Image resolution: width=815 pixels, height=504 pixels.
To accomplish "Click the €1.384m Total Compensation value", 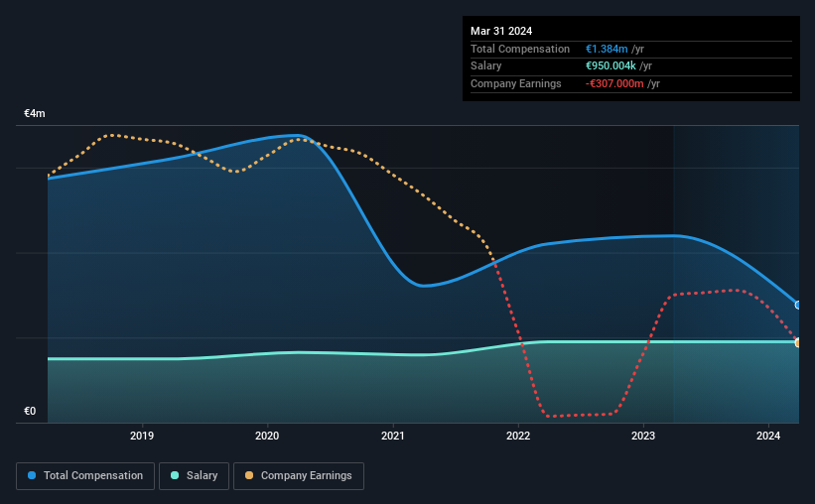I will point(607,49).
